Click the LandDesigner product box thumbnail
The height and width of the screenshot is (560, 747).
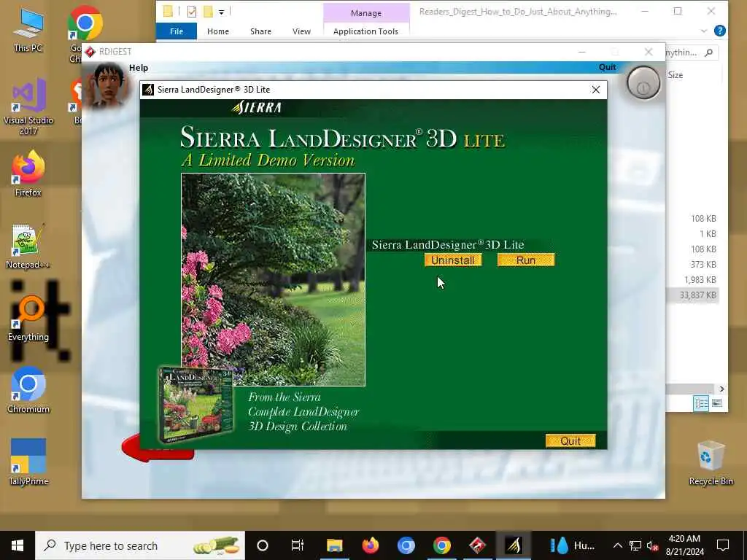[196, 405]
